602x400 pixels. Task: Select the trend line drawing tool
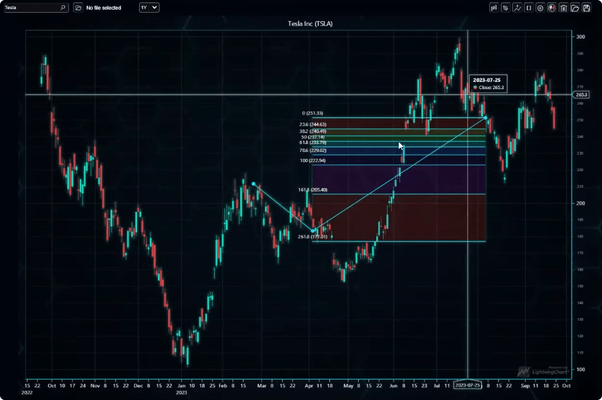pos(517,8)
